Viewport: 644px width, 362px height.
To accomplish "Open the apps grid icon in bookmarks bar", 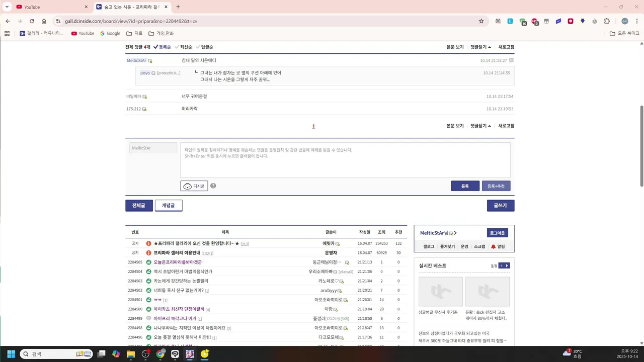I will 7,33.
